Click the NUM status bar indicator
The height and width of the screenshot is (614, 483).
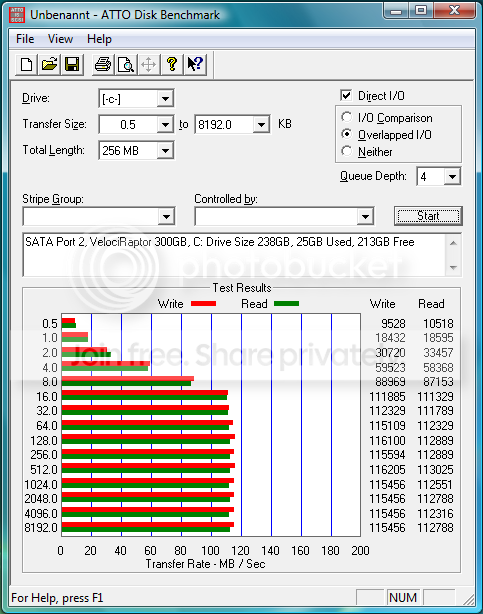(403, 598)
